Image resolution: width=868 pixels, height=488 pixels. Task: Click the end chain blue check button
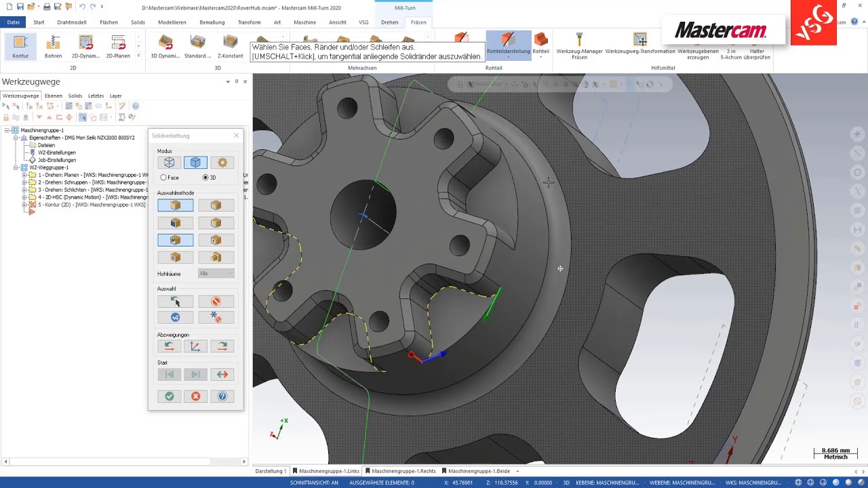tap(175, 317)
